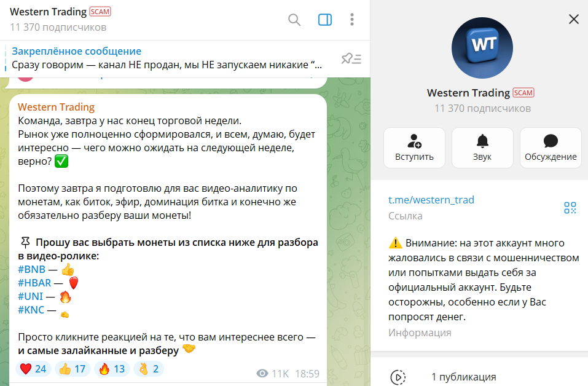Screen dimensions: 588x386
Task: Show the channel QR code icon
Action: point(570,207)
